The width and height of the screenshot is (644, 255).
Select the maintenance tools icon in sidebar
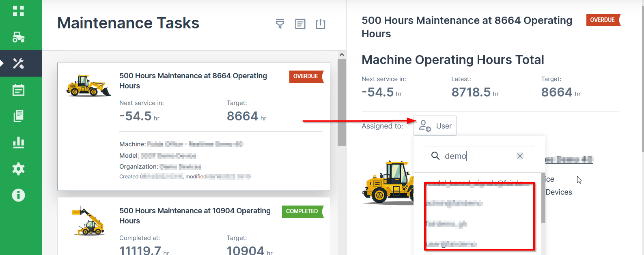(x=18, y=64)
